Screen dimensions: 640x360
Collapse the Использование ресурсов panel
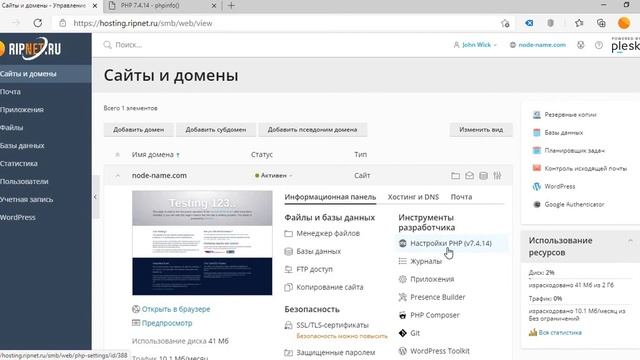(631, 241)
